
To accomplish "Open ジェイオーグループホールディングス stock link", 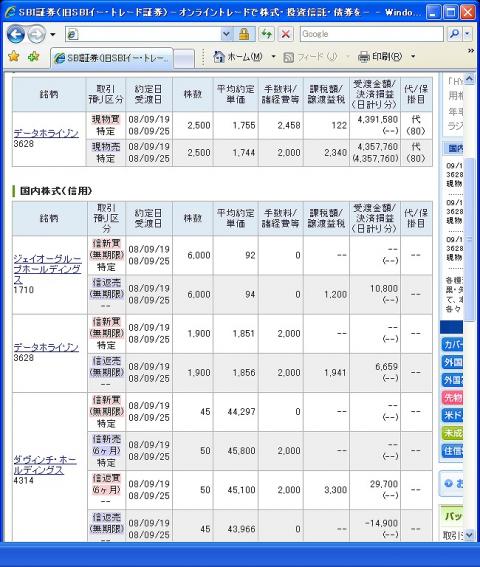I will (x=47, y=269).
